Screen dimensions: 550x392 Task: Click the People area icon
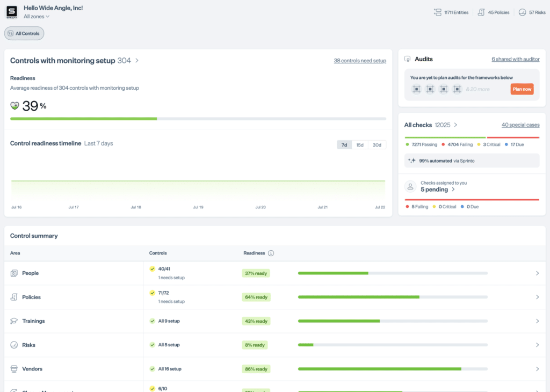coord(14,273)
